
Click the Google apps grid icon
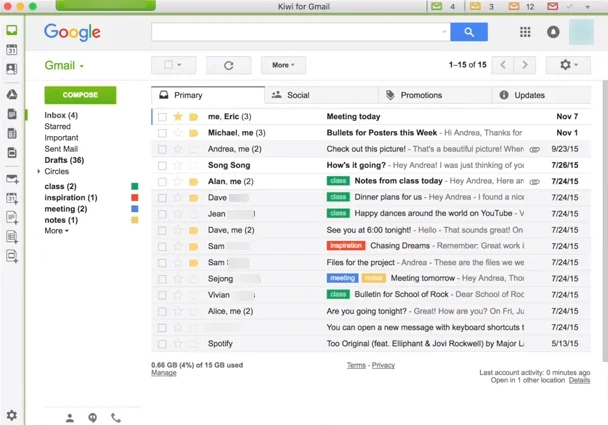point(525,32)
